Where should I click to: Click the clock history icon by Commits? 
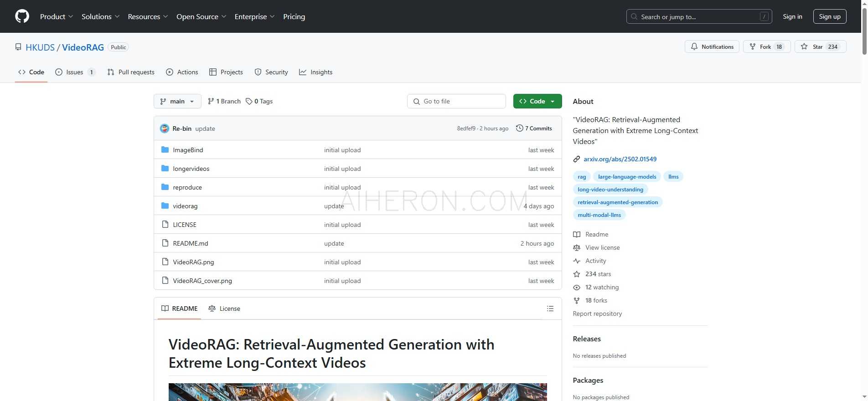tap(519, 128)
